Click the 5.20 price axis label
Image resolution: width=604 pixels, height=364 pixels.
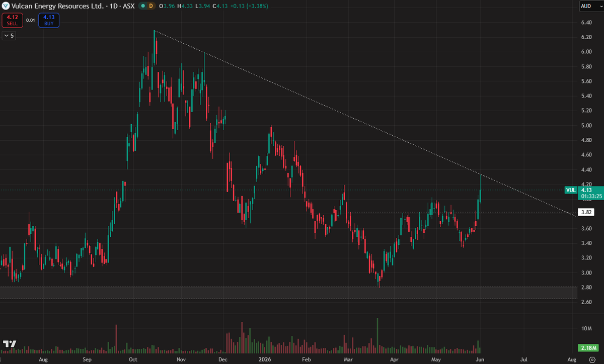click(x=586, y=111)
